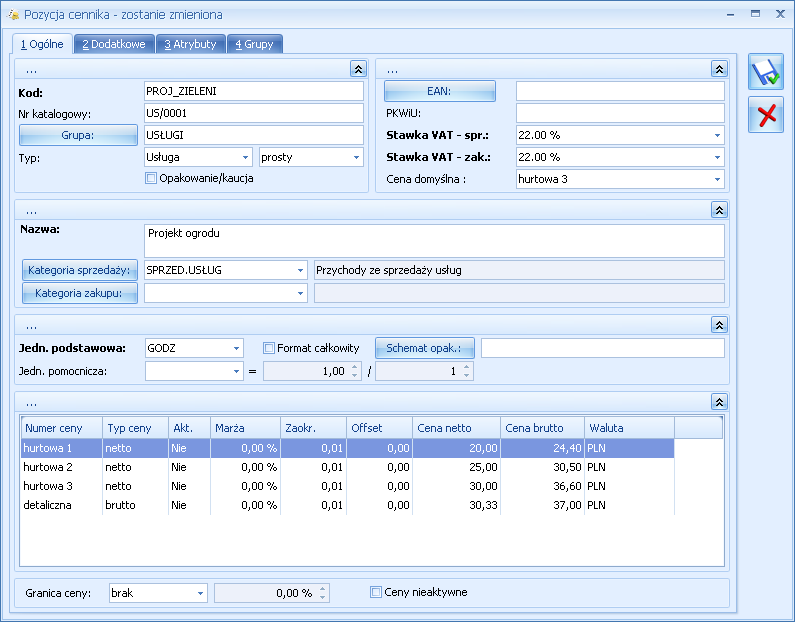
Task: Click the Offset column header
Action: (379, 428)
